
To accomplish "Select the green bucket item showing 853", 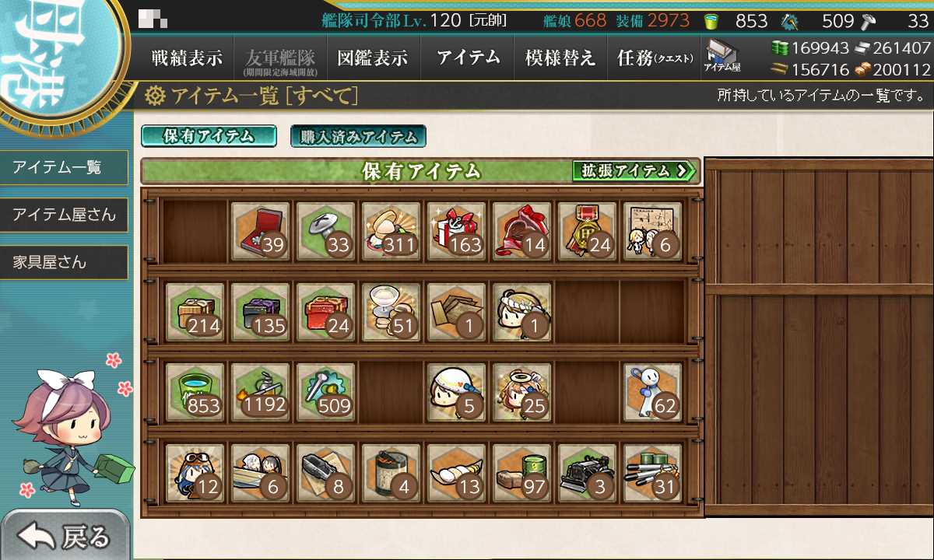I will pyautogui.click(x=195, y=391).
